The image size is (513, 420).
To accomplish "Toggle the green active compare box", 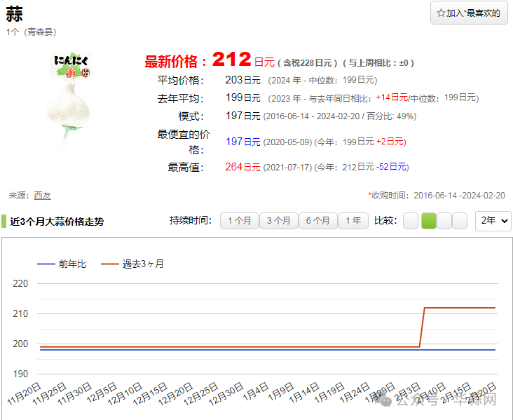I will point(428,221).
